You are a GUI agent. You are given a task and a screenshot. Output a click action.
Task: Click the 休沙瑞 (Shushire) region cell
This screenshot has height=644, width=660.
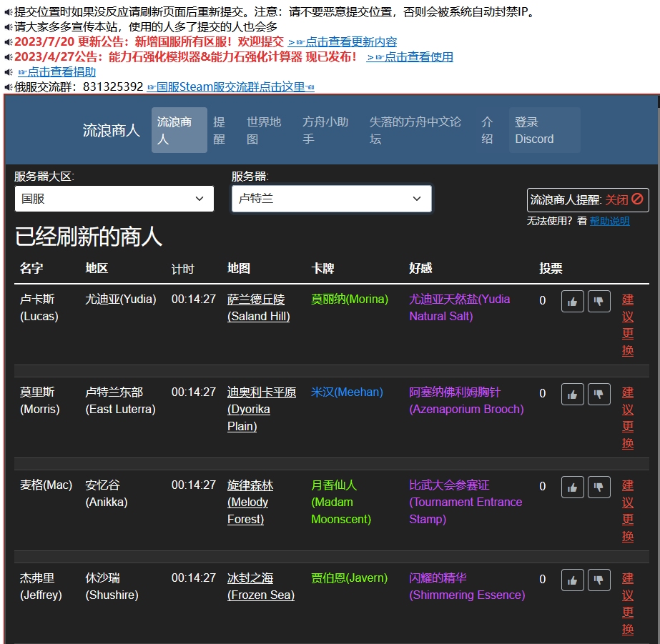click(112, 586)
